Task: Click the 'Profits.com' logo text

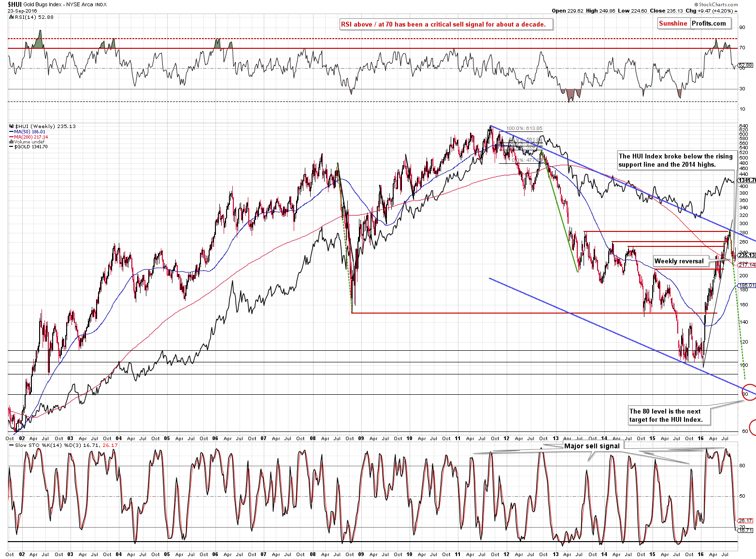Action: coord(709,23)
